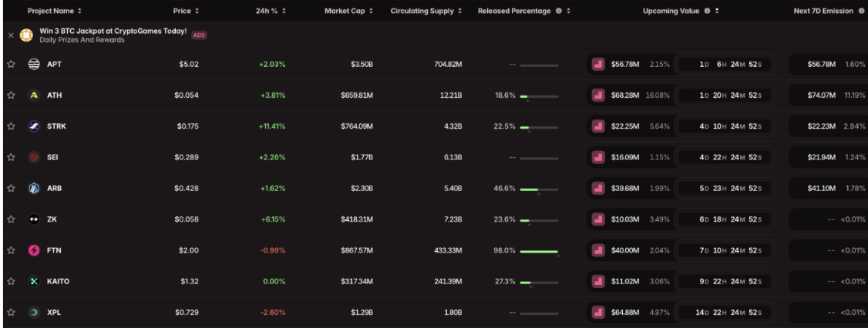Toggle favorite star for SEI
The image size is (868, 328).
pyautogui.click(x=11, y=157)
